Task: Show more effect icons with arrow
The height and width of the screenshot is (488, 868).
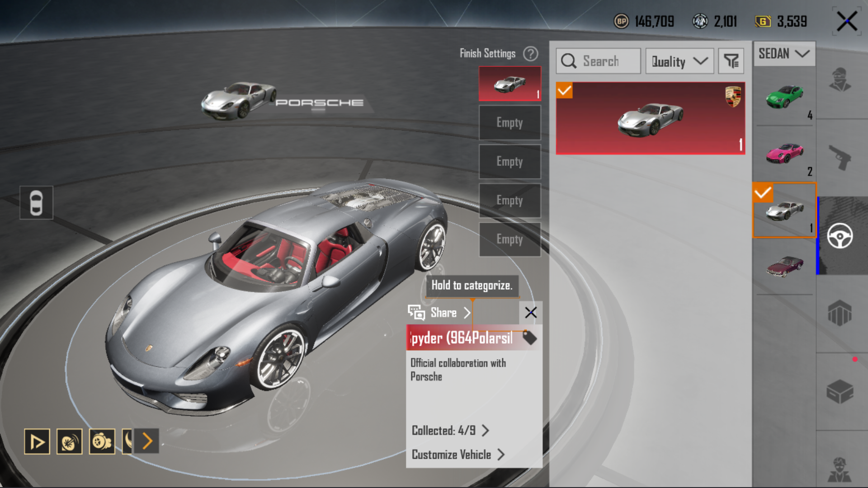Action: (147, 441)
